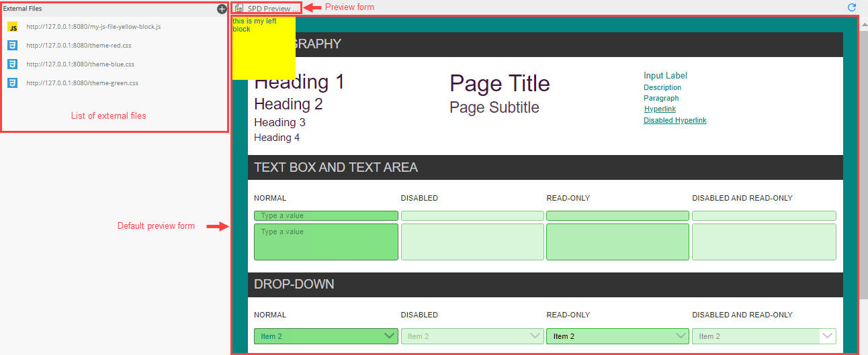Click the SPD Preview form icon
The width and height of the screenshot is (868, 355).
pyautogui.click(x=238, y=8)
